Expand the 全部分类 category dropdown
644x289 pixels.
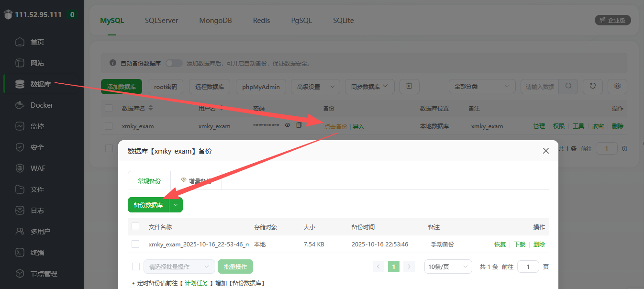[x=481, y=87]
